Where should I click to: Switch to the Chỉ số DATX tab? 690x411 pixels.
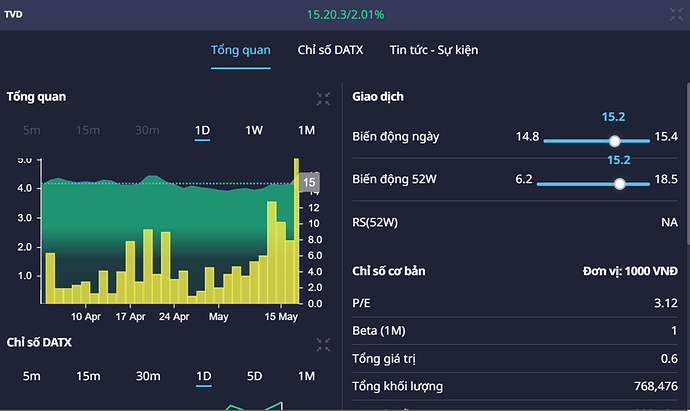(329, 50)
